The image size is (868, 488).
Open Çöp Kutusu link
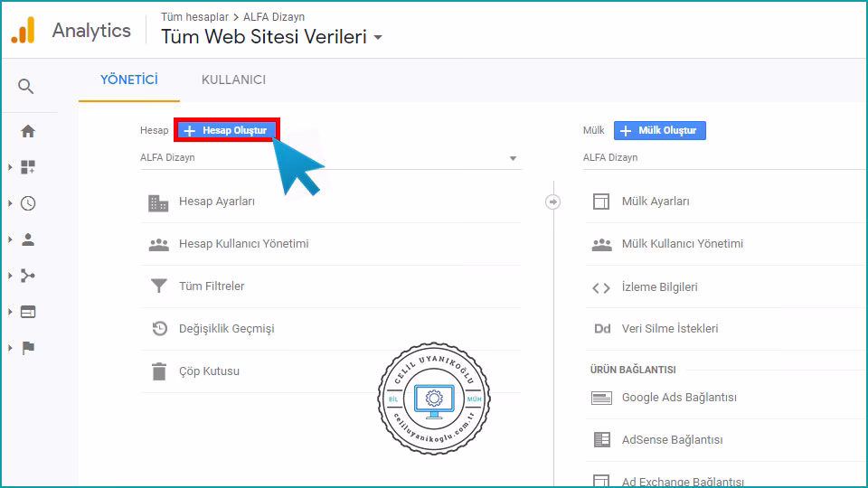(209, 371)
